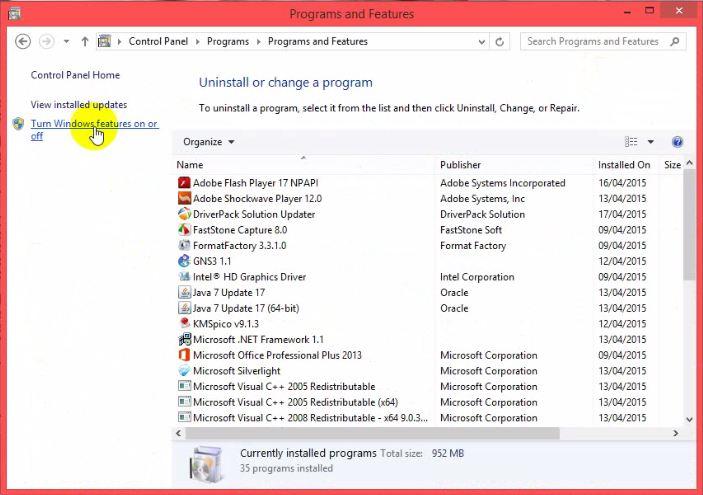The width and height of the screenshot is (703, 495).
Task: Focus the Search Programs and Features box
Action: [x=603, y=41]
